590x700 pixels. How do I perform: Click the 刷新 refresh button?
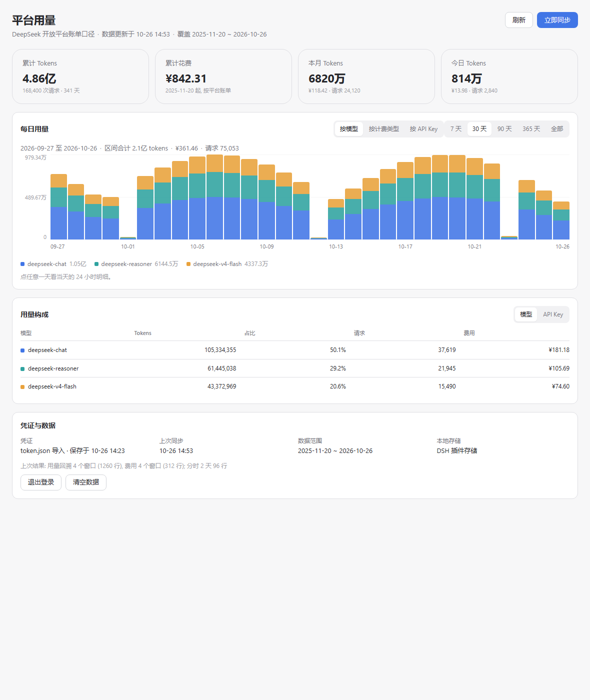[518, 20]
